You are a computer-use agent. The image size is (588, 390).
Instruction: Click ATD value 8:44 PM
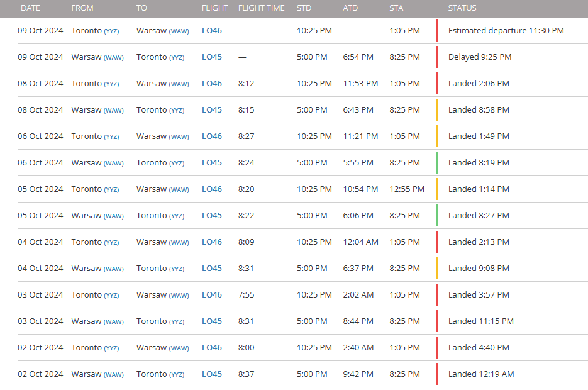coord(358,321)
